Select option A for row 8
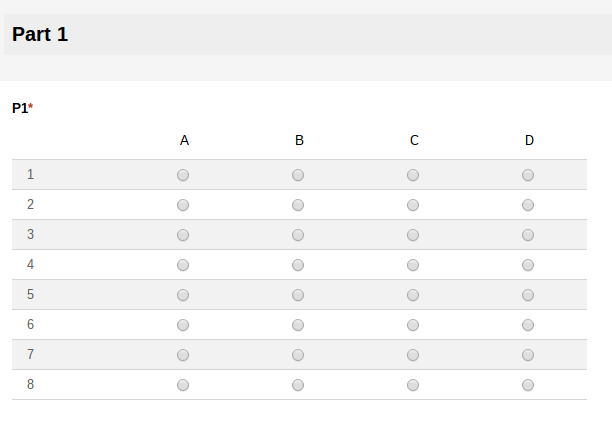Viewport: 612px width, 423px height. point(183,385)
